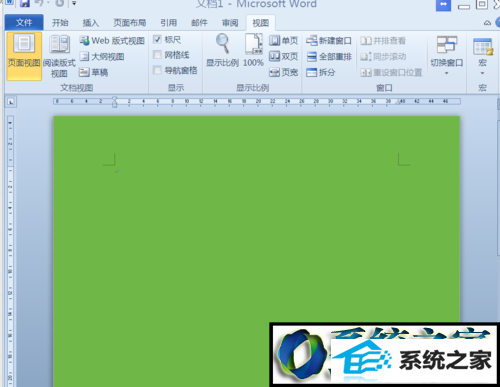Click the tab selector button left of ruler
The height and width of the screenshot is (387, 500).
coord(11,102)
